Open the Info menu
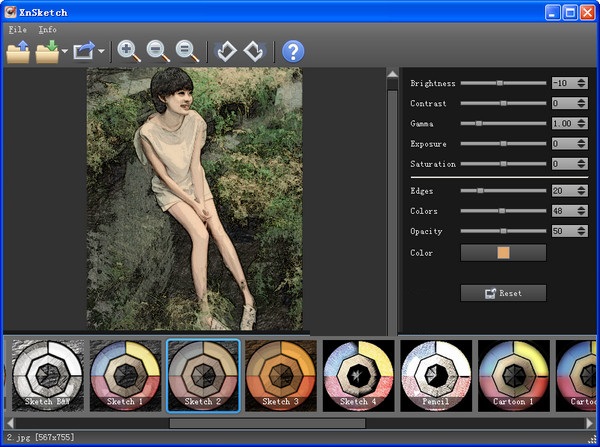This screenshot has height=447, width=600. click(x=47, y=30)
